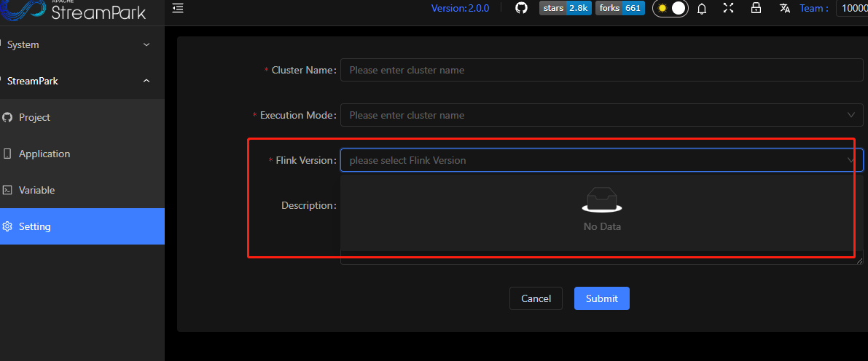Open the Team selector showing 10000

(852, 8)
